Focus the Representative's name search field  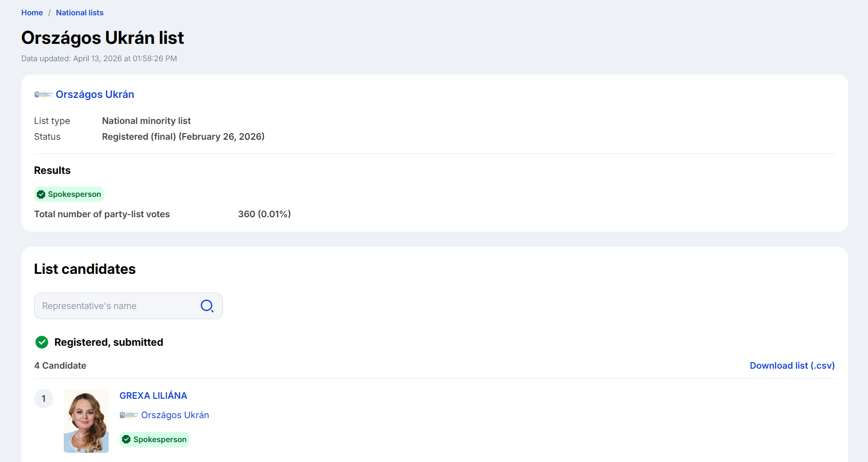point(117,306)
